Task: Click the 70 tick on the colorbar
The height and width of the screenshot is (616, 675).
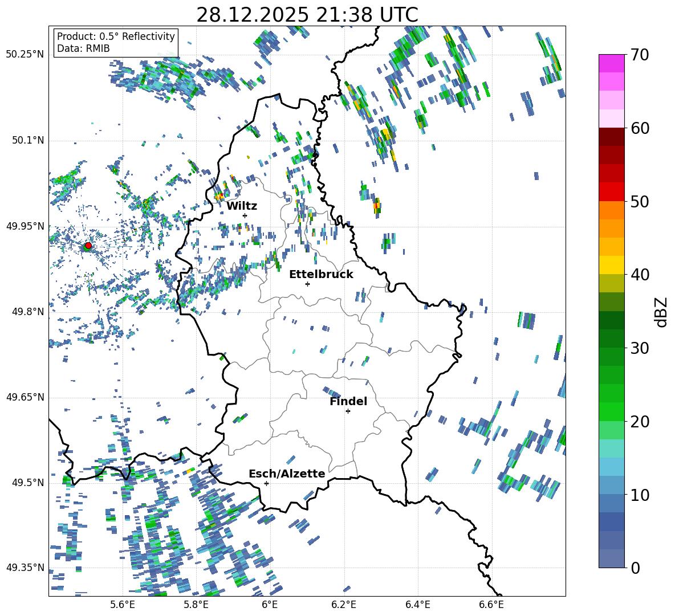Action: 639,55
